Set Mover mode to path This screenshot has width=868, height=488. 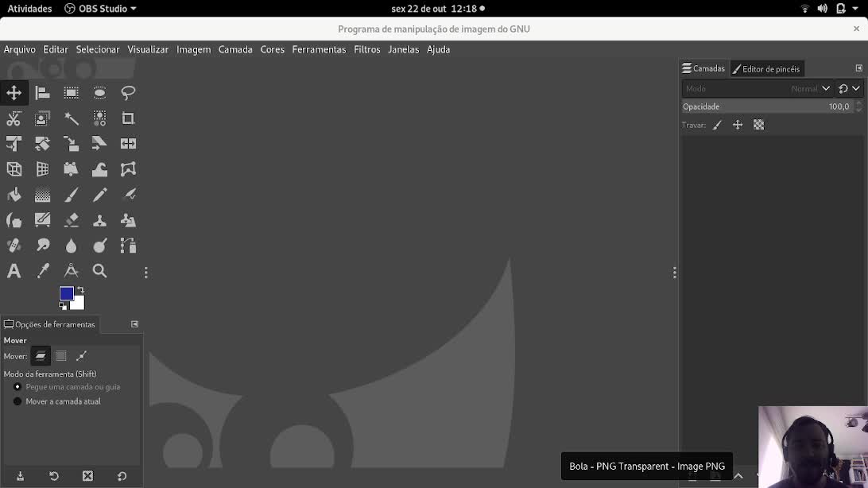(81, 356)
